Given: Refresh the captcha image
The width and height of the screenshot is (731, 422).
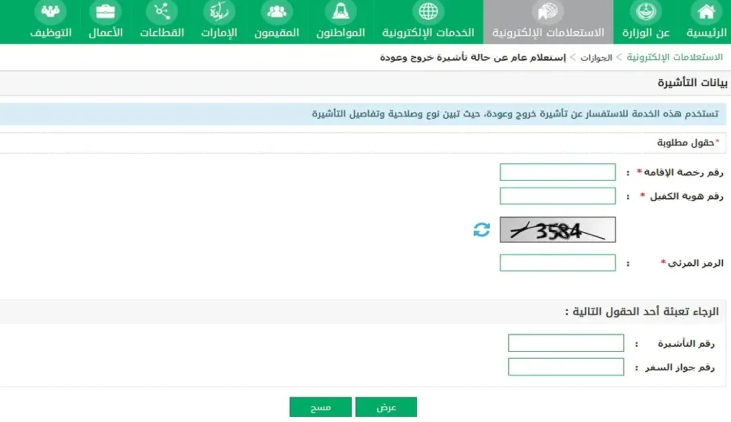Looking at the screenshot, I should [x=482, y=230].
